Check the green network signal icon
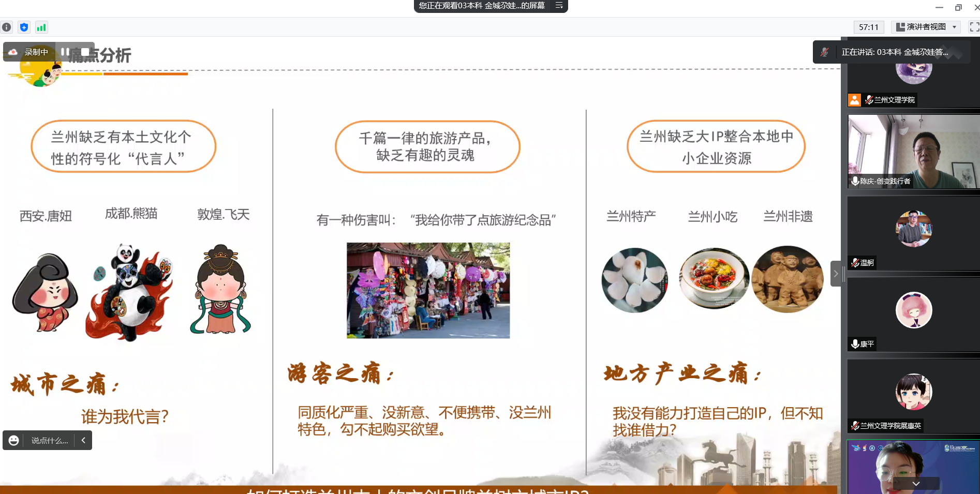The width and height of the screenshot is (980, 494). click(41, 27)
